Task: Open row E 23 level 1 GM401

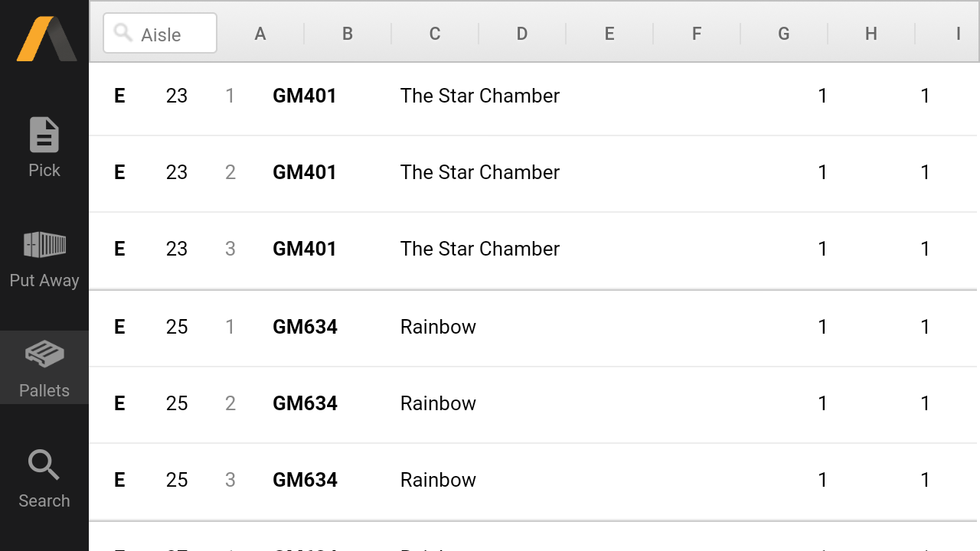Action: coord(534,97)
